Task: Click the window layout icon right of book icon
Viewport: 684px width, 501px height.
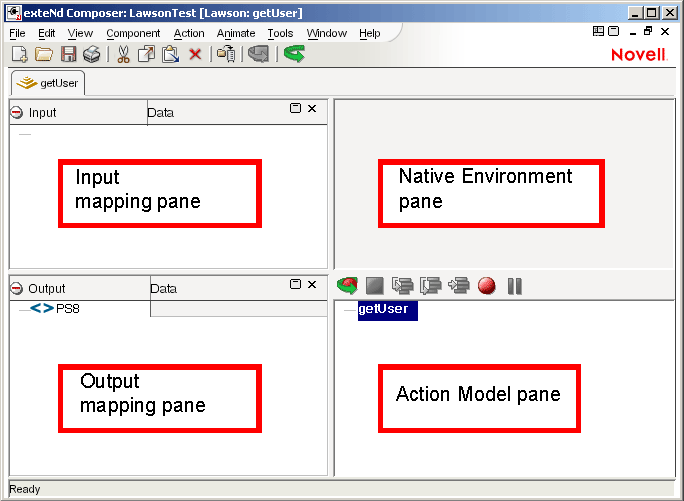Action: tap(614, 31)
